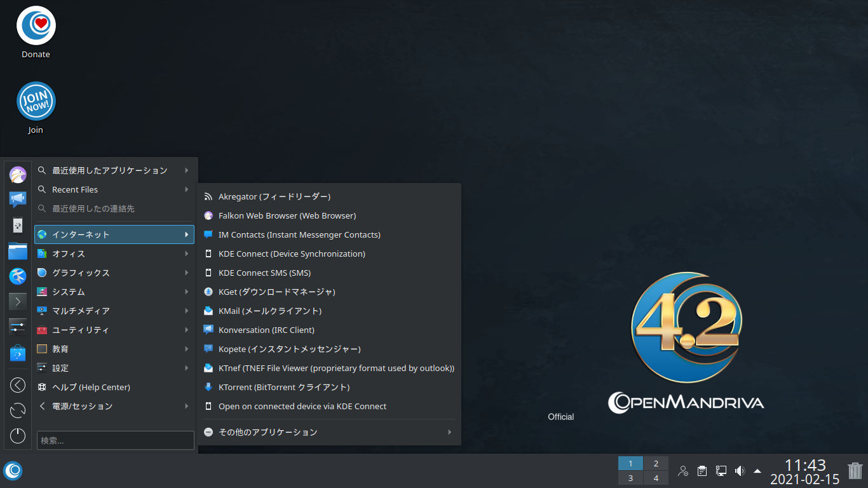This screenshot has height=488, width=868.
Task: Switch to virtual desktop 3
Action: pos(630,478)
